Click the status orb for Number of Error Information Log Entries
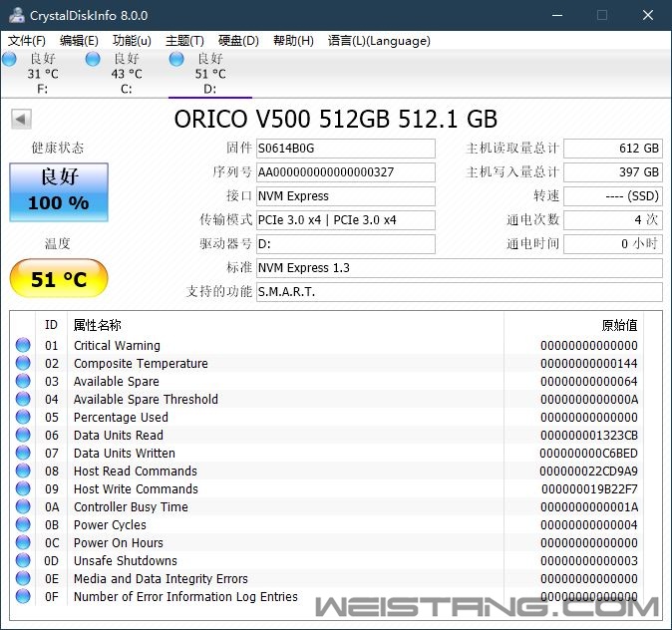Screen dimensions: 672x630 pos(23,596)
